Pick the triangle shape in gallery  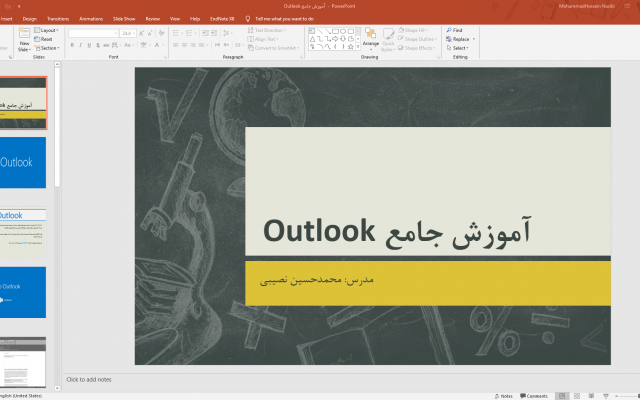pos(312,39)
